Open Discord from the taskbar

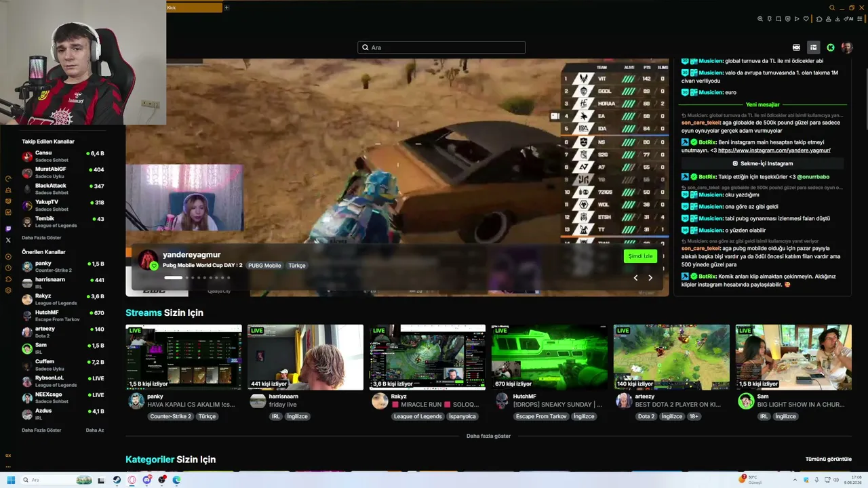(146, 480)
